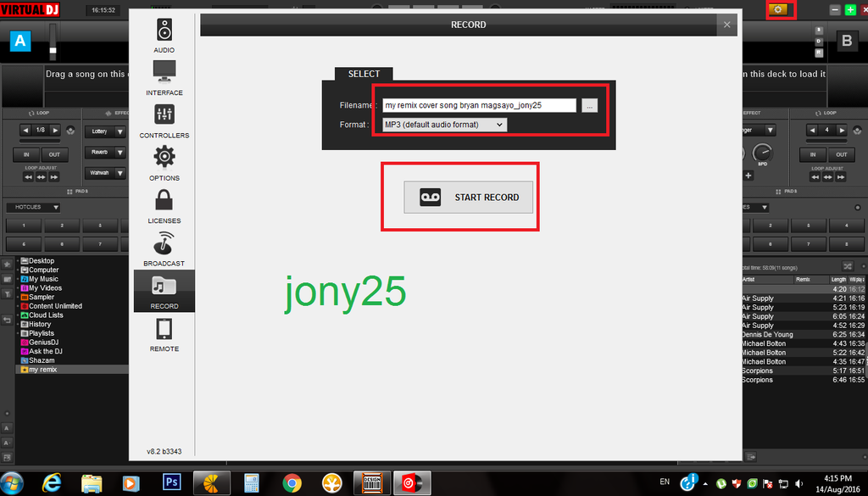Open Google Chrome from the taskbar

click(x=292, y=482)
